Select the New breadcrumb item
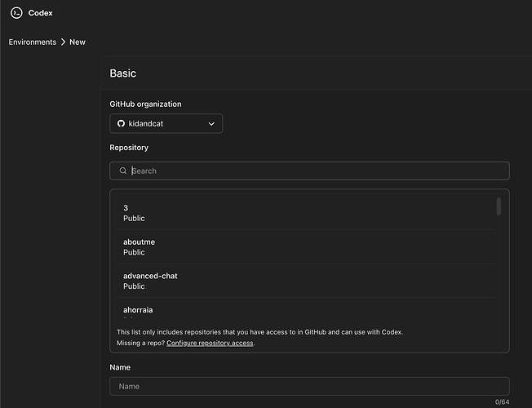Viewport: 532px width, 408px height. [x=78, y=42]
